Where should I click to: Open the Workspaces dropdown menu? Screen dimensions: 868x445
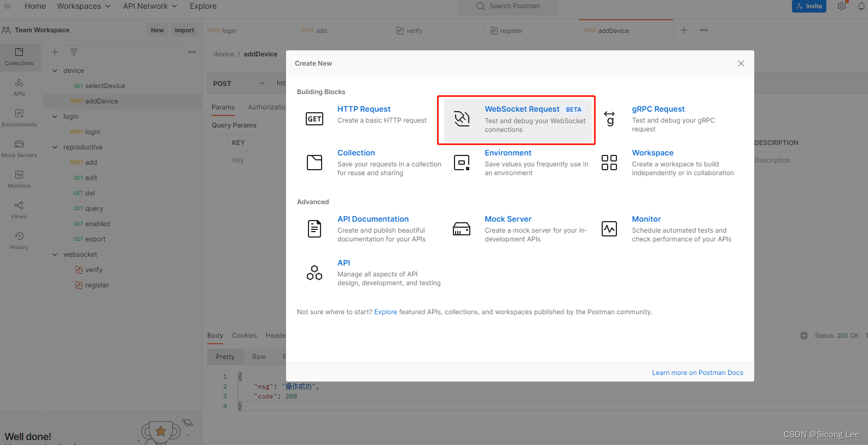[84, 6]
